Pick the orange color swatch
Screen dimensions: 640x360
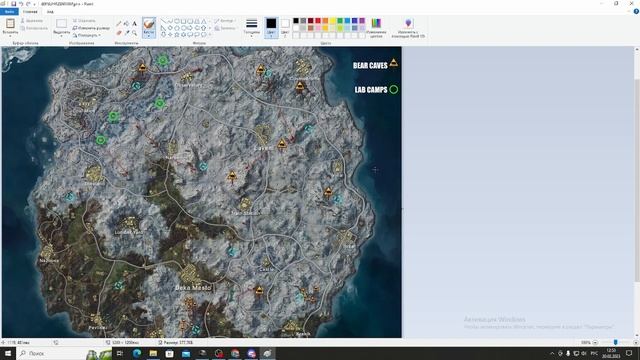325,21
